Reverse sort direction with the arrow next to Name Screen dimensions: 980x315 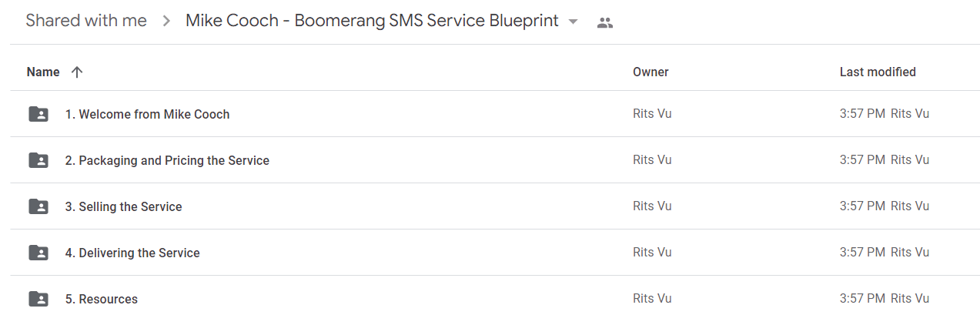[x=76, y=72]
